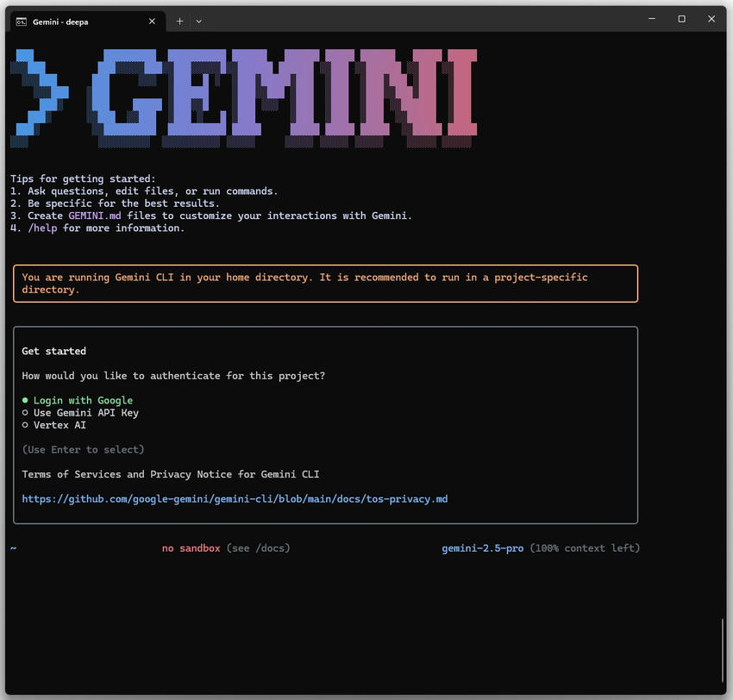Select the Login with Google option

point(78,401)
